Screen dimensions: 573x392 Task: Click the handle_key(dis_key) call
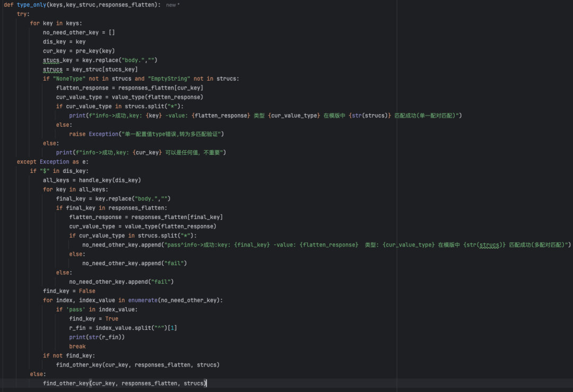110,180
